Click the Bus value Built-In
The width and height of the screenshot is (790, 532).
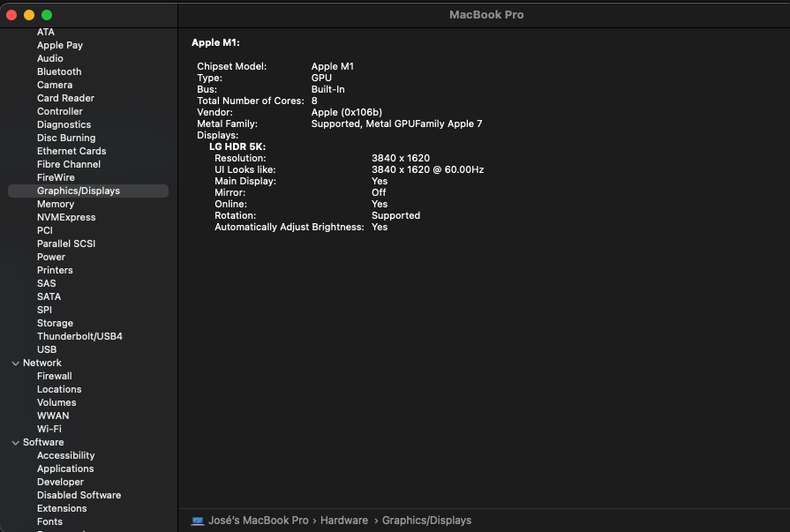tap(328, 89)
